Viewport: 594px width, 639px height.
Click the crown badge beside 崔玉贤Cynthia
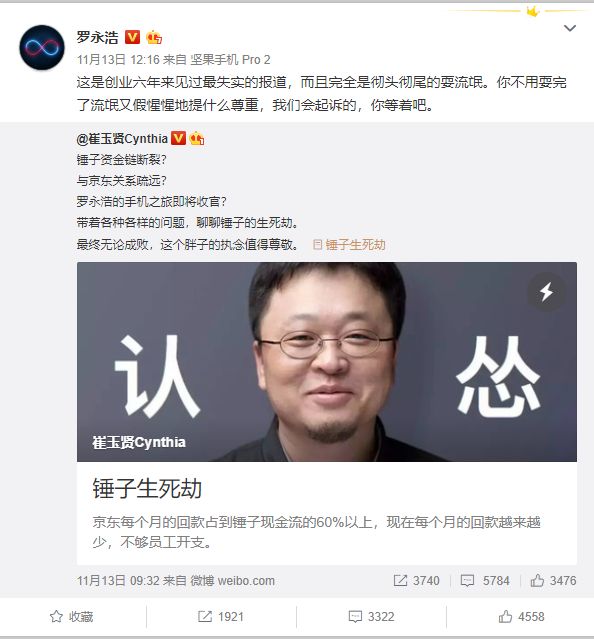point(197,139)
